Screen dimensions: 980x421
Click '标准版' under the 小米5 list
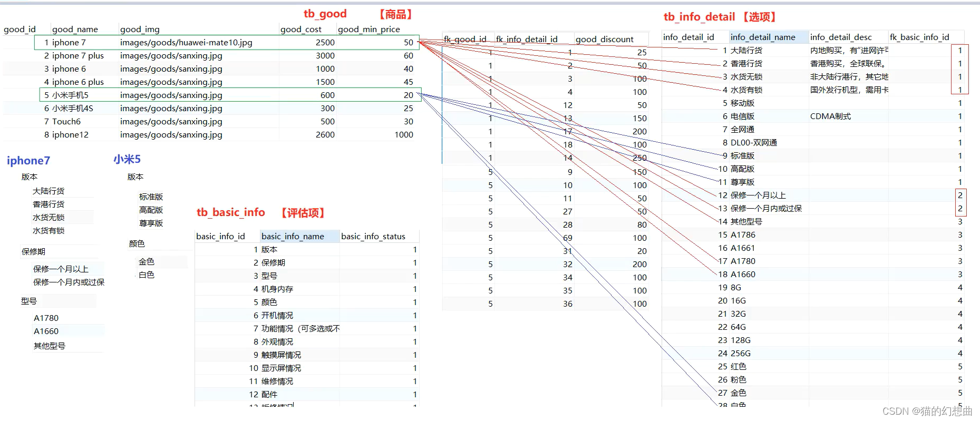click(151, 197)
